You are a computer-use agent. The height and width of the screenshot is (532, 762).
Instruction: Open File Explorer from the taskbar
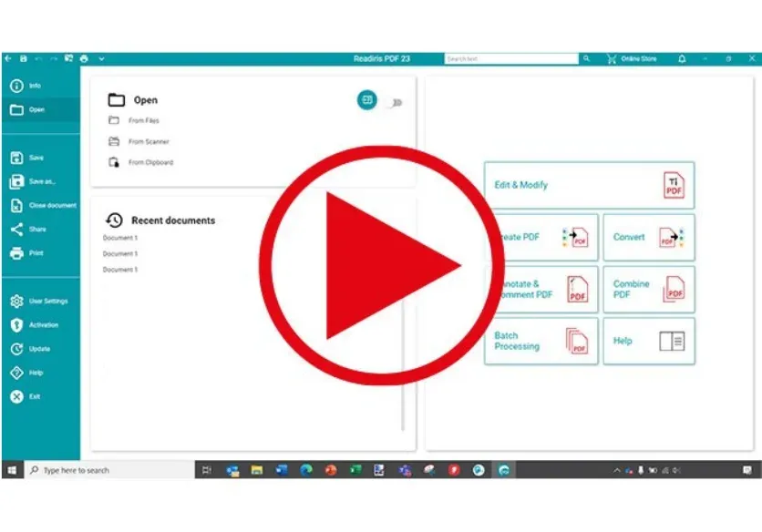pyautogui.click(x=257, y=470)
